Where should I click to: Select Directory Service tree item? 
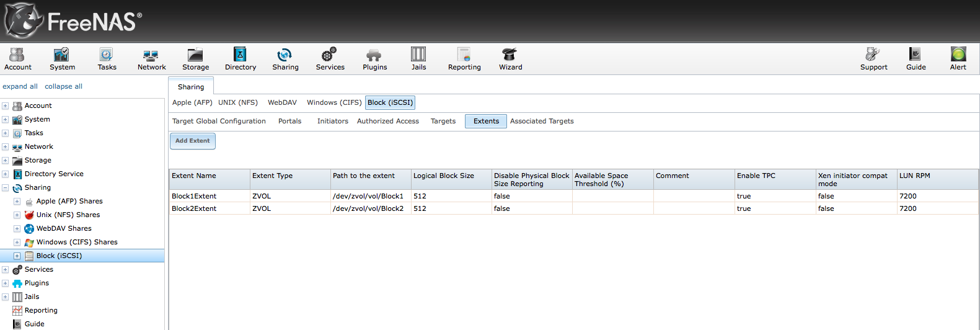tap(54, 174)
